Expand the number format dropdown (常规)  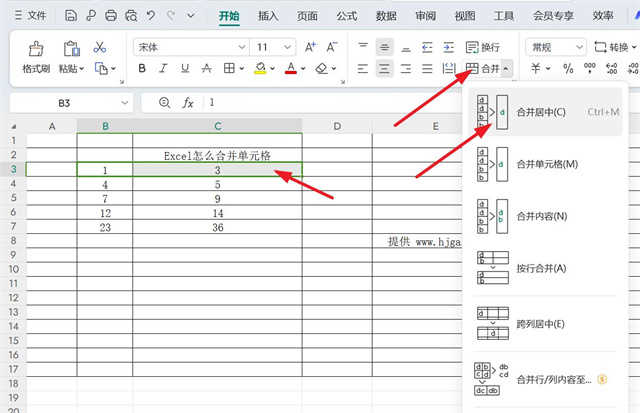[556, 47]
